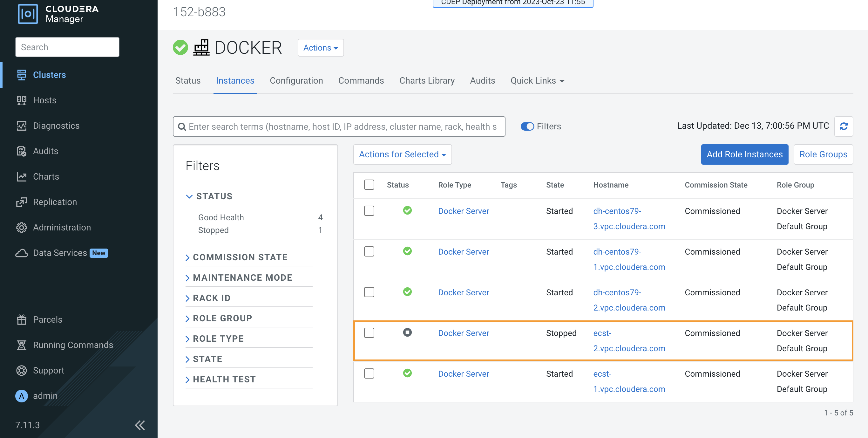Viewport: 868px width, 438px height.
Task: Open Hosts from the sidebar
Action: pyautogui.click(x=44, y=100)
